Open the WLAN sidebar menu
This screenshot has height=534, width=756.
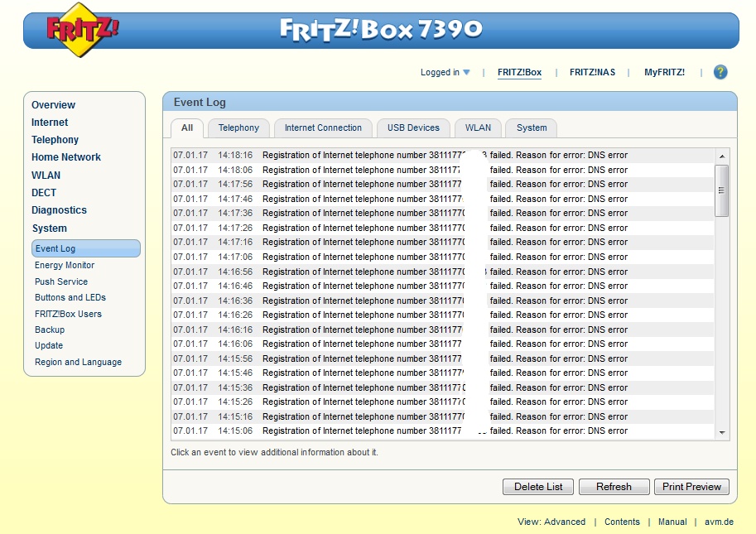click(46, 176)
